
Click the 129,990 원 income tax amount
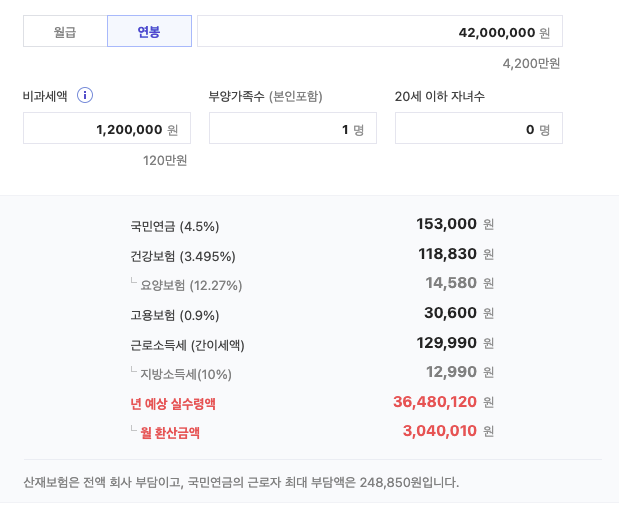coord(455,343)
